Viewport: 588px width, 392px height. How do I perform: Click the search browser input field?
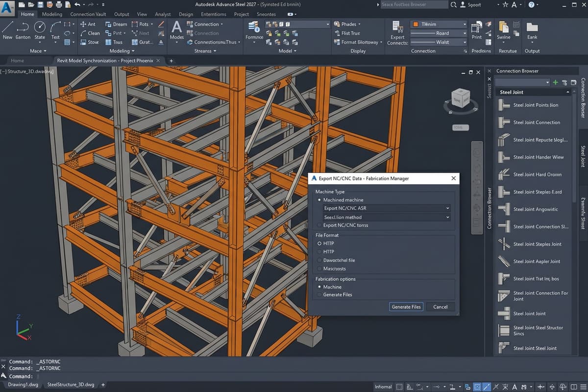tap(414, 4)
